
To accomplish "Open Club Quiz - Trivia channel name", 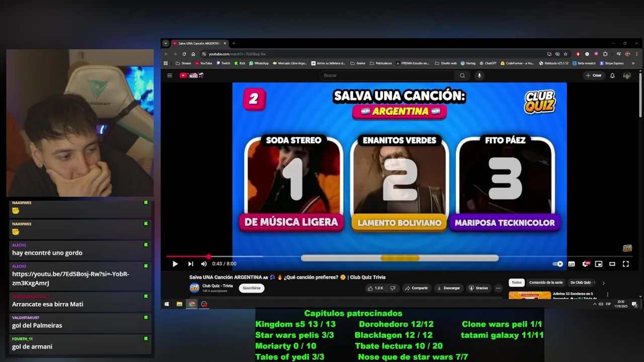I will (217, 286).
